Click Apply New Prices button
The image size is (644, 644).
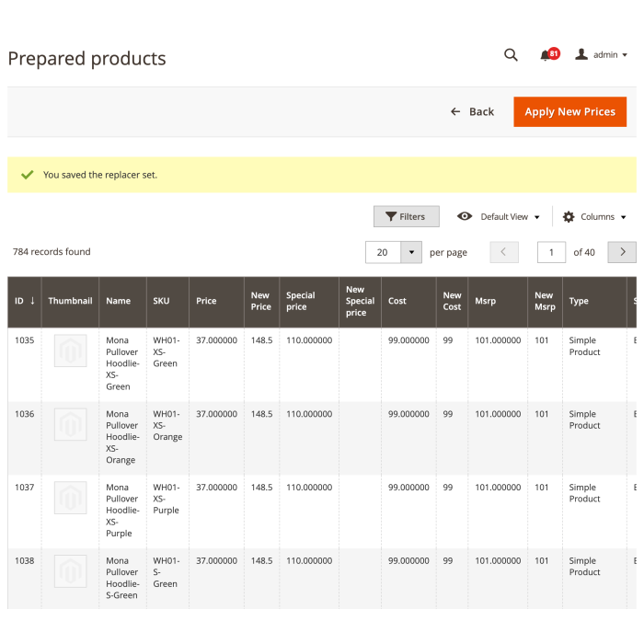pyautogui.click(x=569, y=111)
